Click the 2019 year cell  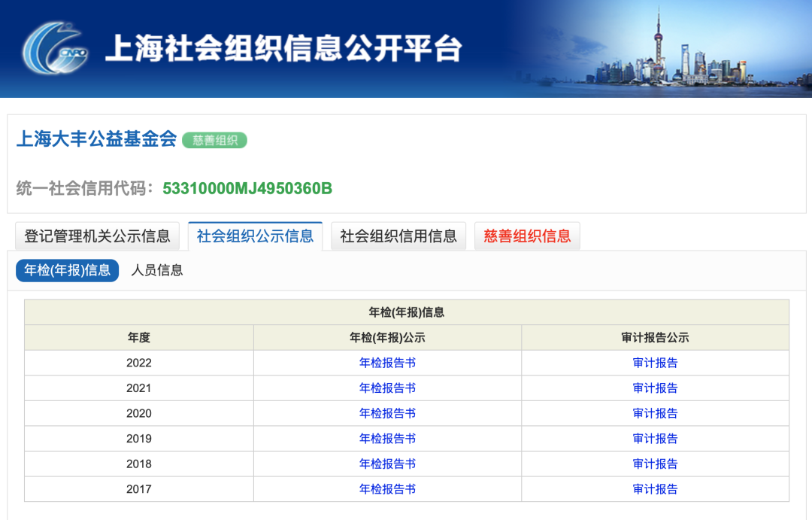coord(139,439)
